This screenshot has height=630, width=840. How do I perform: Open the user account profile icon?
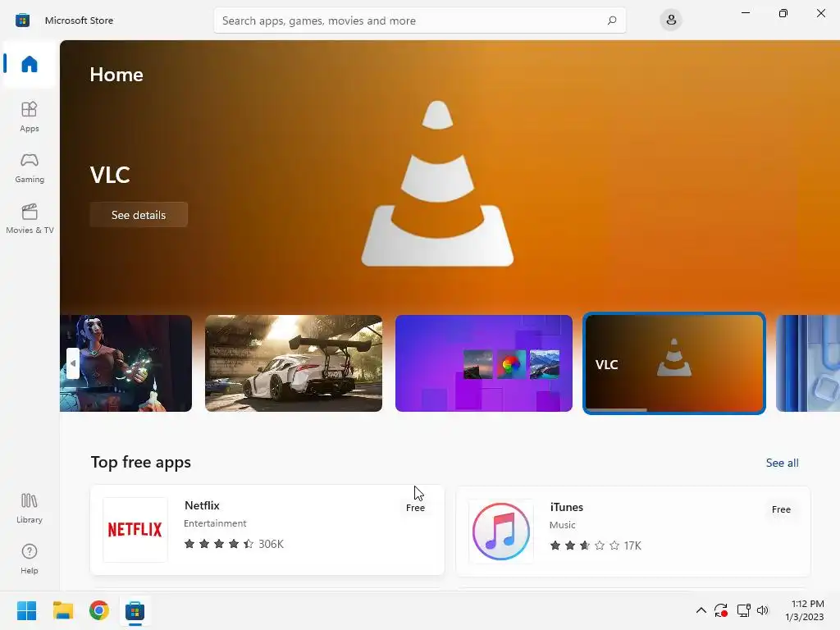[x=671, y=21]
